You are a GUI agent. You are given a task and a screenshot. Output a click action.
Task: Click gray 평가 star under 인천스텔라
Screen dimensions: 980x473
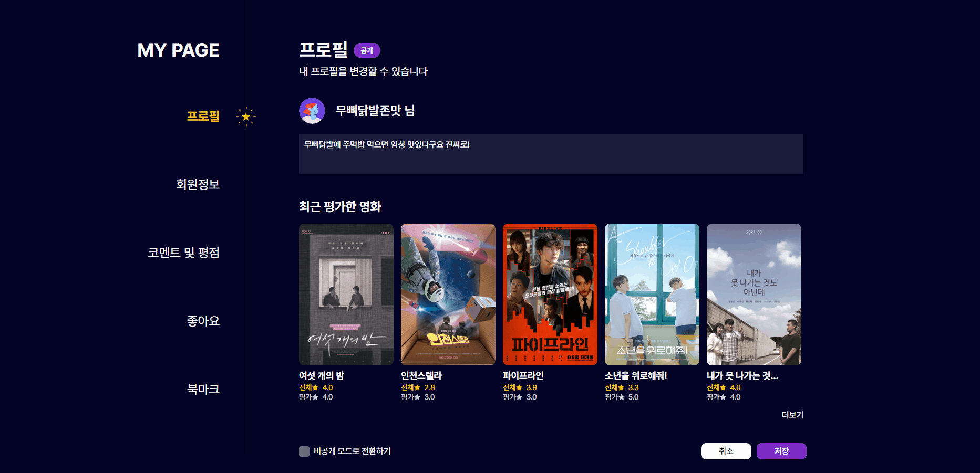point(417,397)
